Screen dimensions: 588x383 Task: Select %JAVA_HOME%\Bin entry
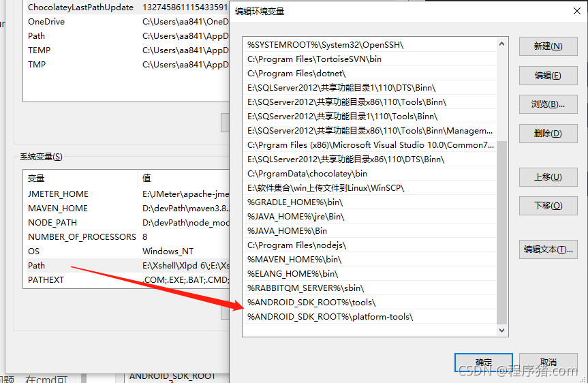[x=369, y=231]
